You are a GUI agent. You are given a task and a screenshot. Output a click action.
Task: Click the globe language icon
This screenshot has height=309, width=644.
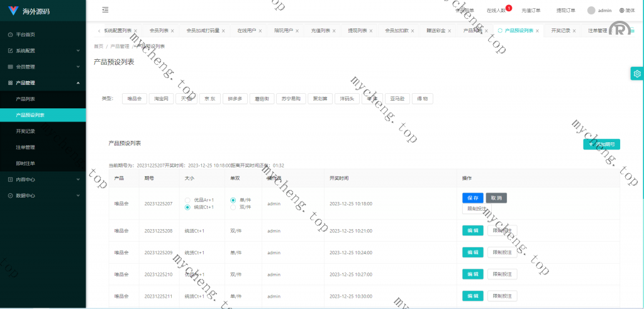[x=622, y=11]
